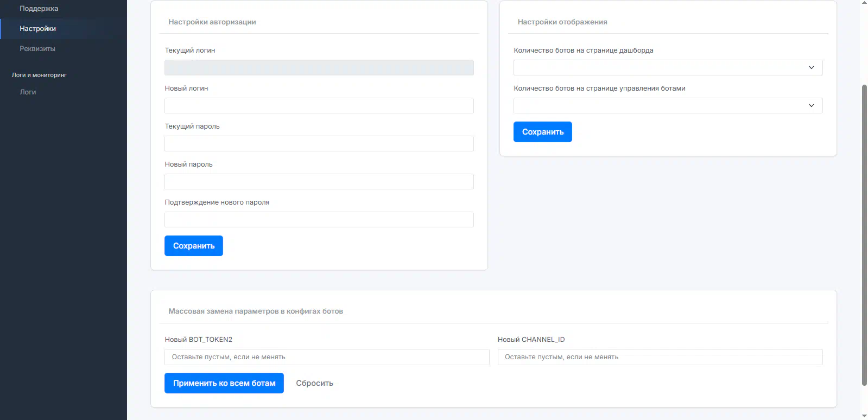Screen dimensions: 868x420
Task: Save the display settings
Action: [542, 132]
